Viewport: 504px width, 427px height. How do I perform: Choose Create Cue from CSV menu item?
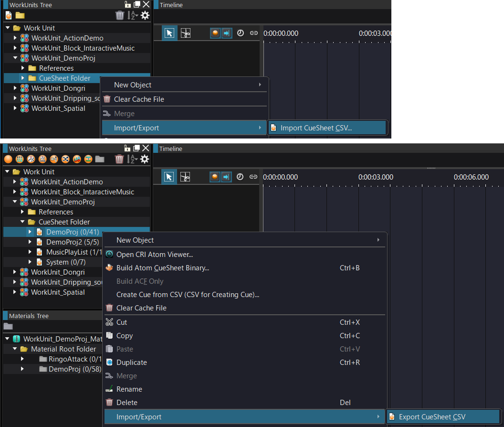[x=245, y=294]
